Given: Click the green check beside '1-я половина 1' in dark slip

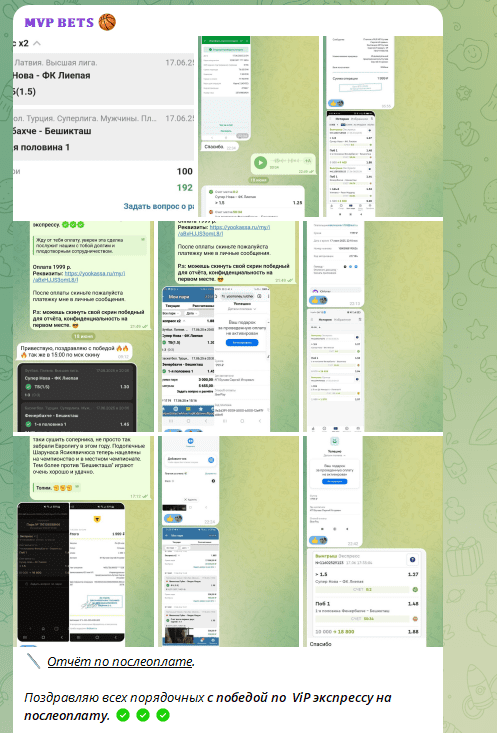Looking at the screenshot, I should [29, 424].
